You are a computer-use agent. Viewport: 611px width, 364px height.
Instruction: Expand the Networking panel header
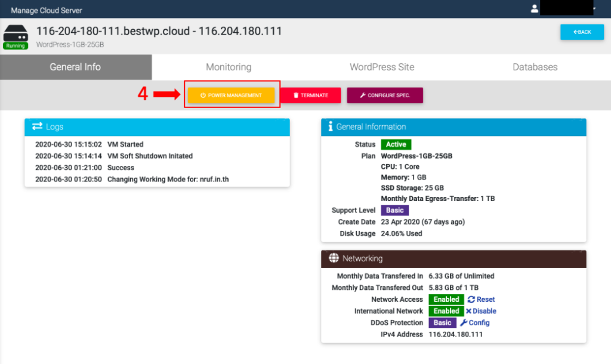[x=453, y=258]
